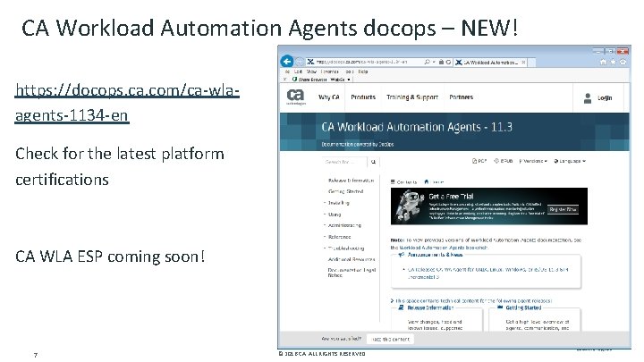Click the Get a Free Trial banner

click(x=488, y=206)
